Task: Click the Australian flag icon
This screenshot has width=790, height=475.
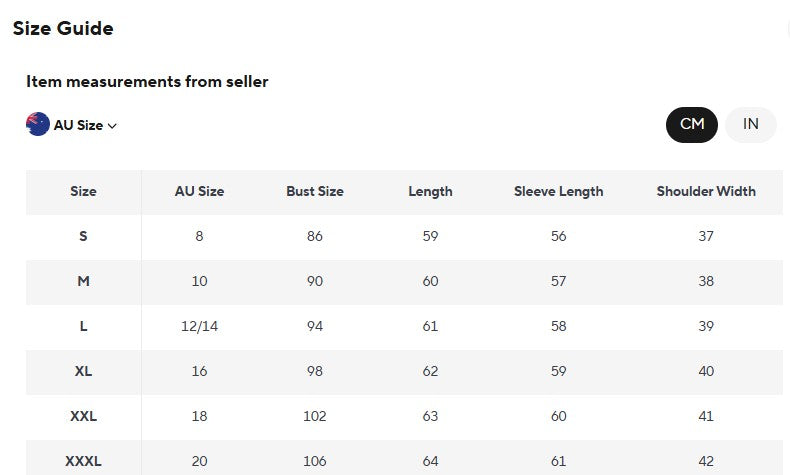Action: tap(38, 124)
